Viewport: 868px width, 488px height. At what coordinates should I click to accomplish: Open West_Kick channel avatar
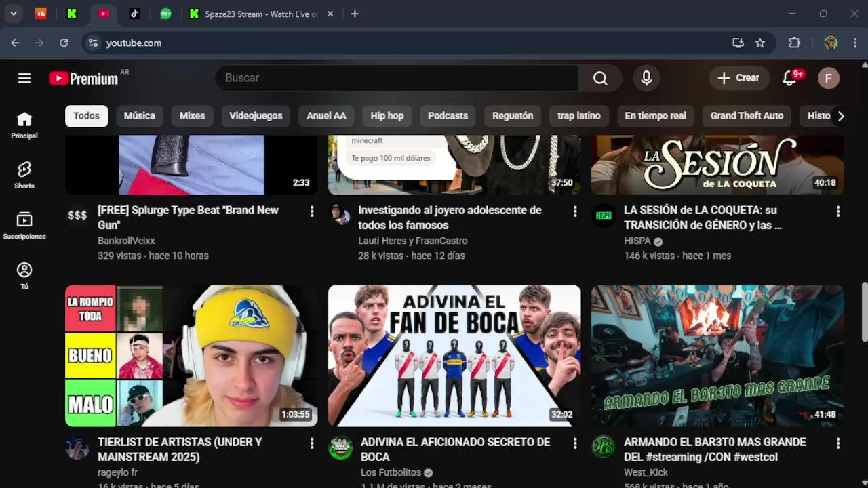(604, 447)
